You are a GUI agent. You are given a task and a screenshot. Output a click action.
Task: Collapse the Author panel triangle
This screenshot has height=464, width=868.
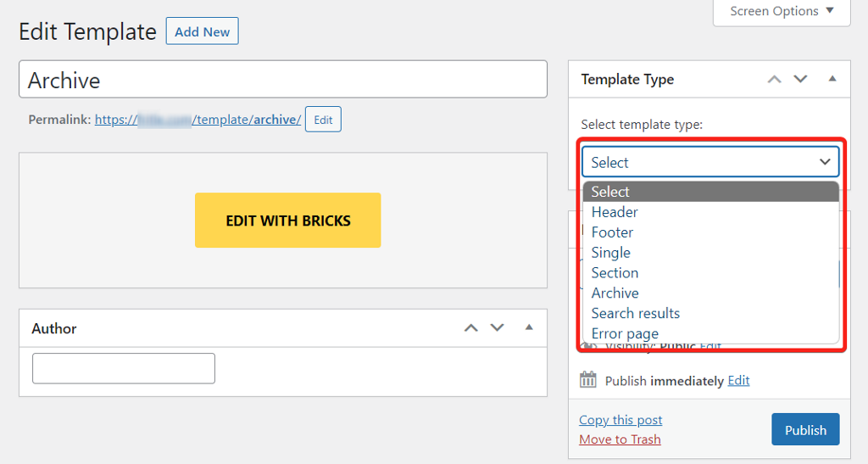(529, 328)
